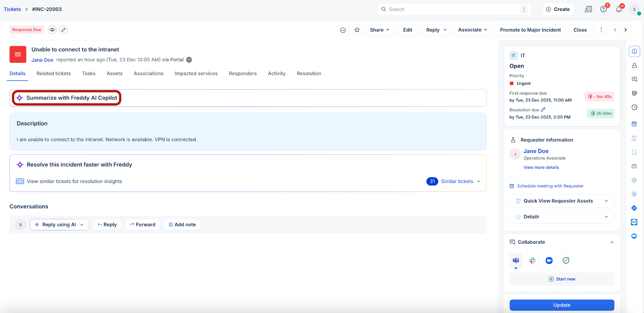
Task: Open the blue diamond app icon in right rail
Action: click(x=634, y=208)
